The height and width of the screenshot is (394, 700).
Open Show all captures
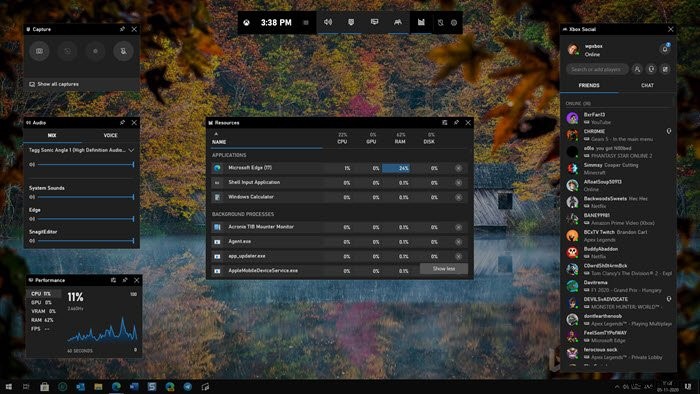point(82,84)
